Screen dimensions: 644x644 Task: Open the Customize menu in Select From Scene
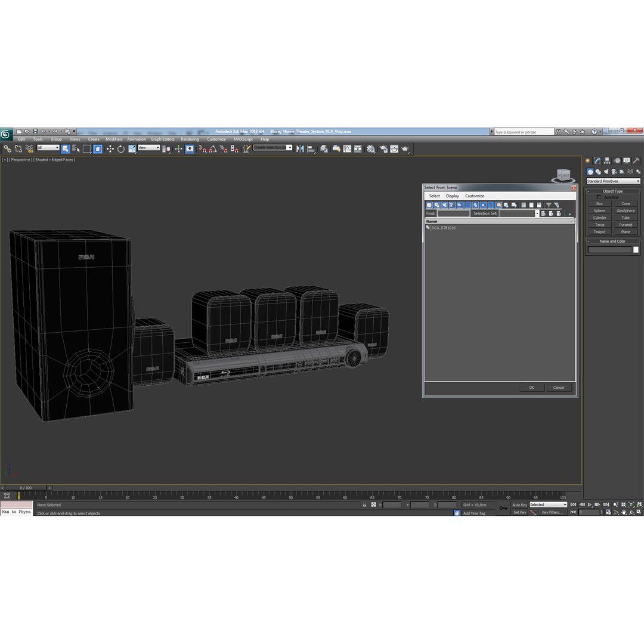click(x=475, y=196)
